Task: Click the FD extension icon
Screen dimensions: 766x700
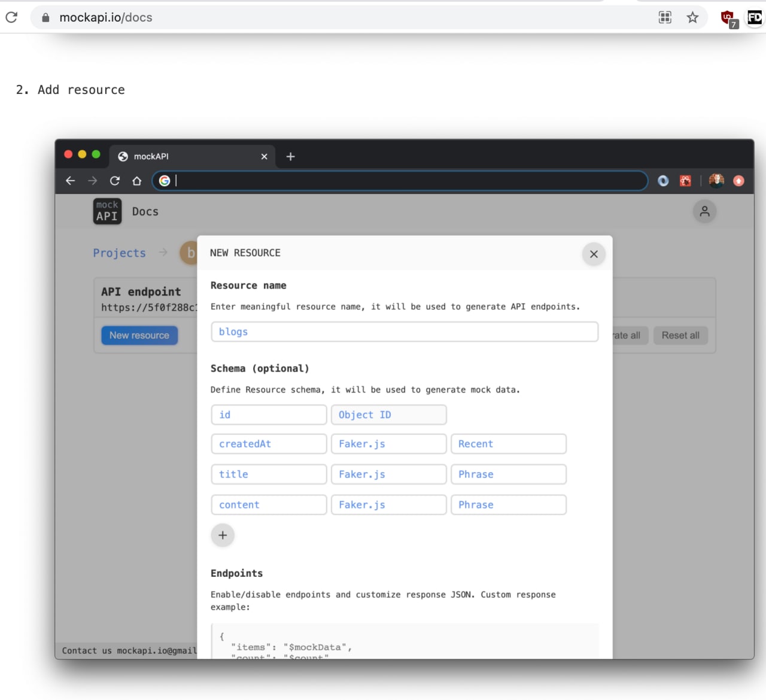Action: (755, 17)
